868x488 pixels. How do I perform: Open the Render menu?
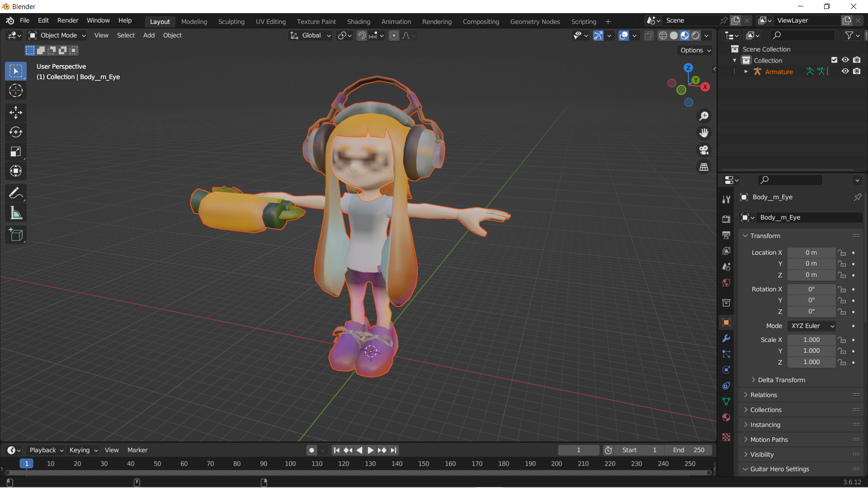(67, 21)
